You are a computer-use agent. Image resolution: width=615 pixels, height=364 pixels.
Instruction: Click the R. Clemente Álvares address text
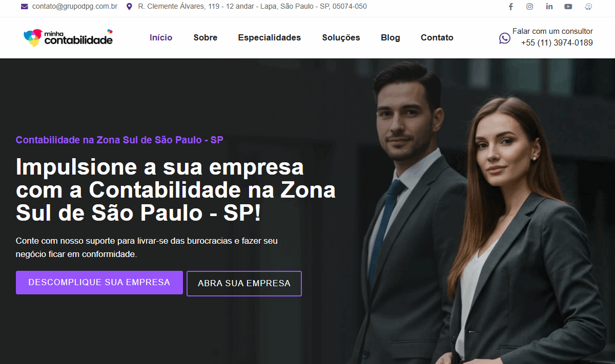click(x=253, y=7)
